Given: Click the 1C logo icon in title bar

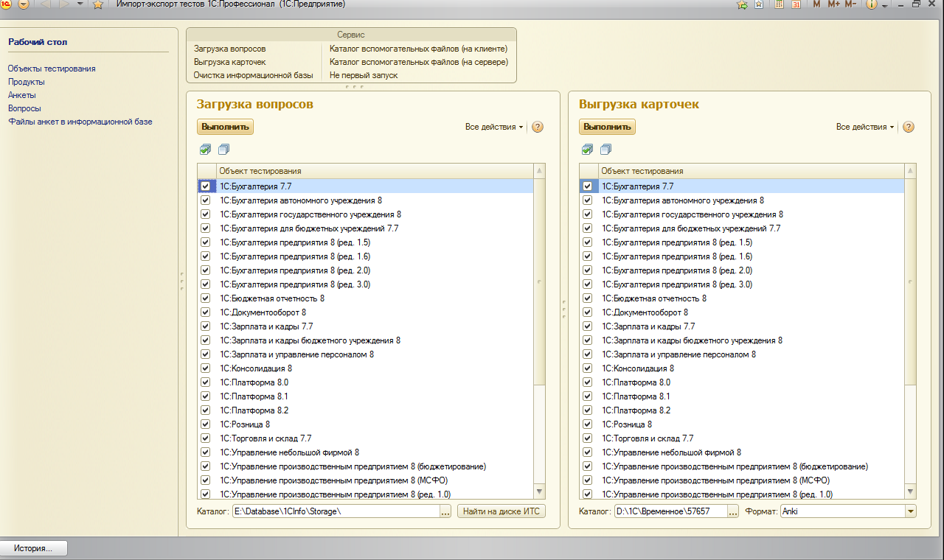Looking at the screenshot, I should click(x=6, y=4).
